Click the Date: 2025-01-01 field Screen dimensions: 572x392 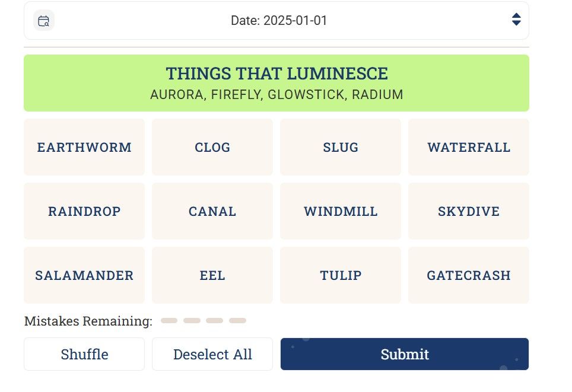(279, 21)
